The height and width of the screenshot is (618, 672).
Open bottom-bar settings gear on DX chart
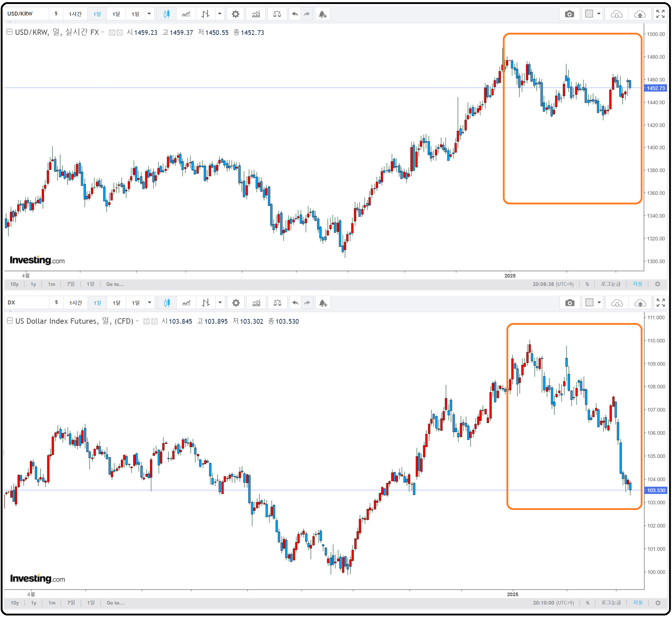658,603
